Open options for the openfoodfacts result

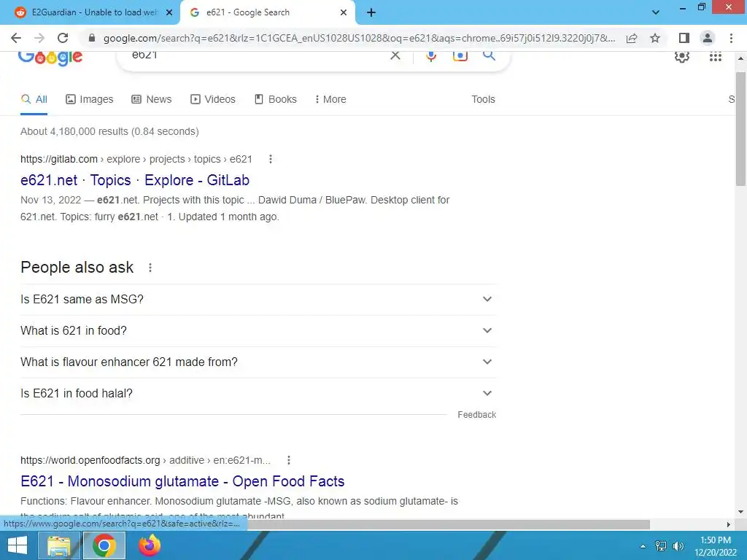(289, 460)
